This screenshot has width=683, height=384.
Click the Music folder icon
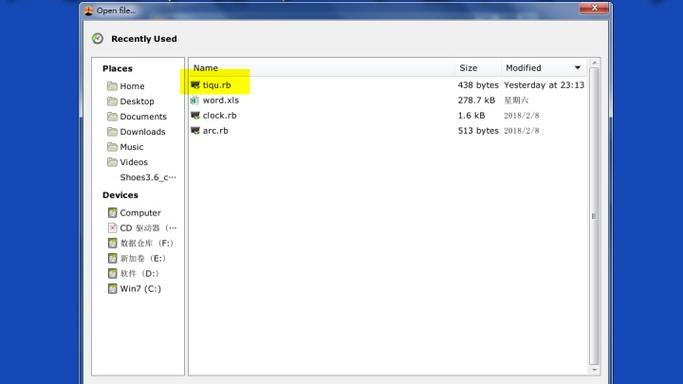(112, 147)
